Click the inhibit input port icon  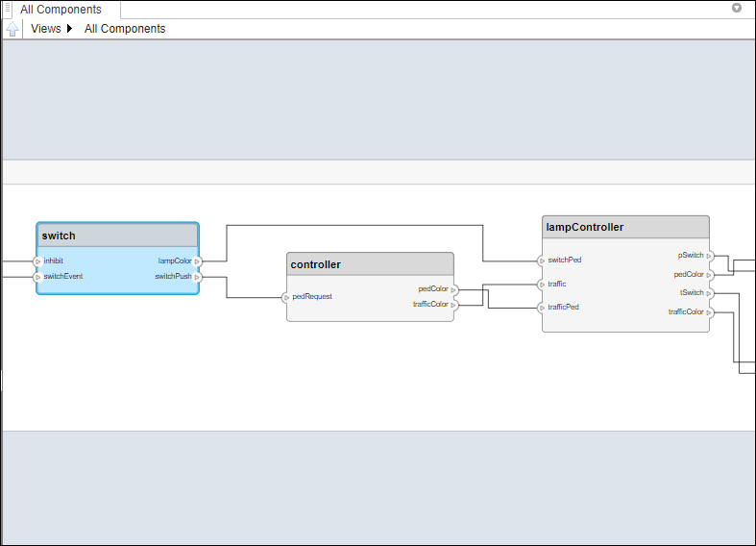[x=37, y=261]
